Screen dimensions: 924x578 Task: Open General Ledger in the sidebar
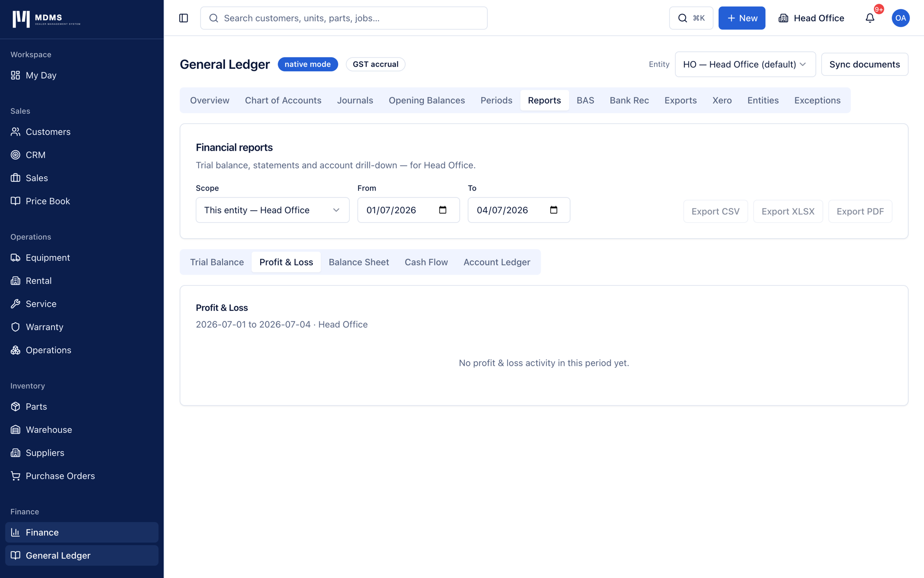pyautogui.click(x=82, y=555)
